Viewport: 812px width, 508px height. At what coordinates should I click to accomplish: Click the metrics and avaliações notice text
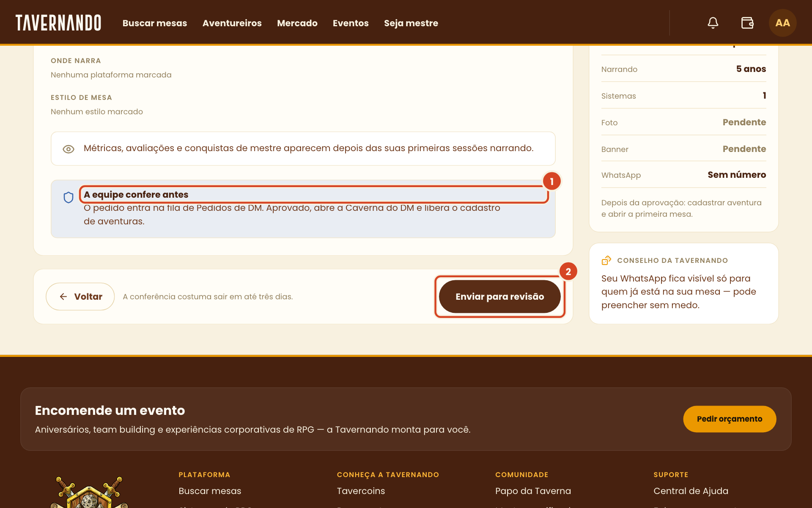tap(309, 148)
